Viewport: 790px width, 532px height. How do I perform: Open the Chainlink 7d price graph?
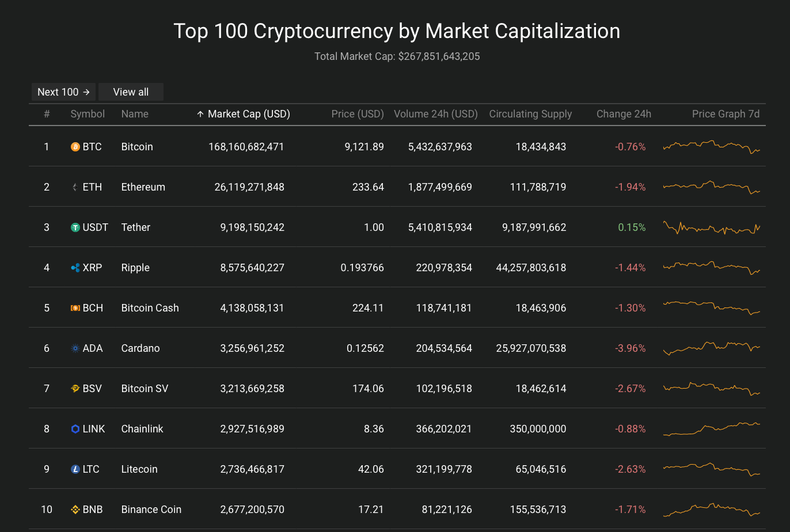[712, 429]
